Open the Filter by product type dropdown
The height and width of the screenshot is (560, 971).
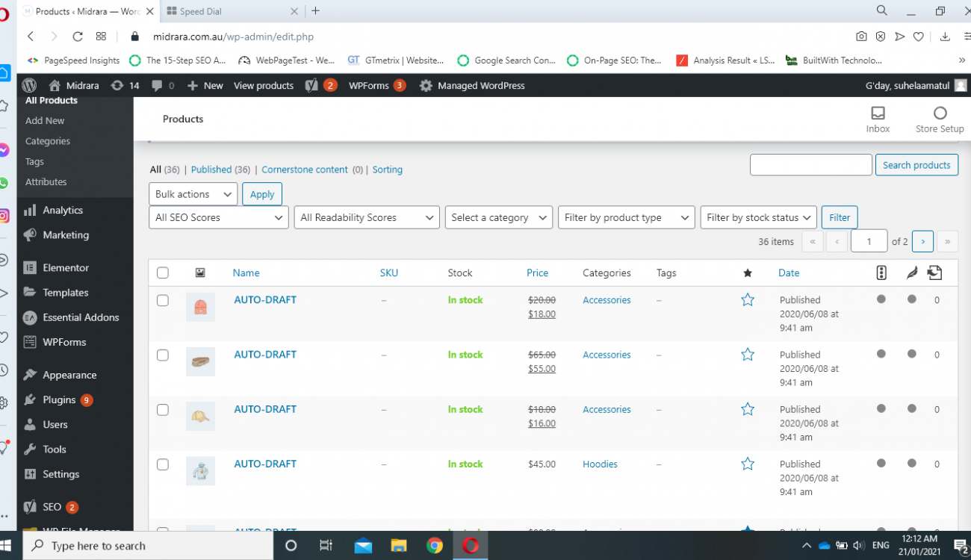(x=627, y=217)
